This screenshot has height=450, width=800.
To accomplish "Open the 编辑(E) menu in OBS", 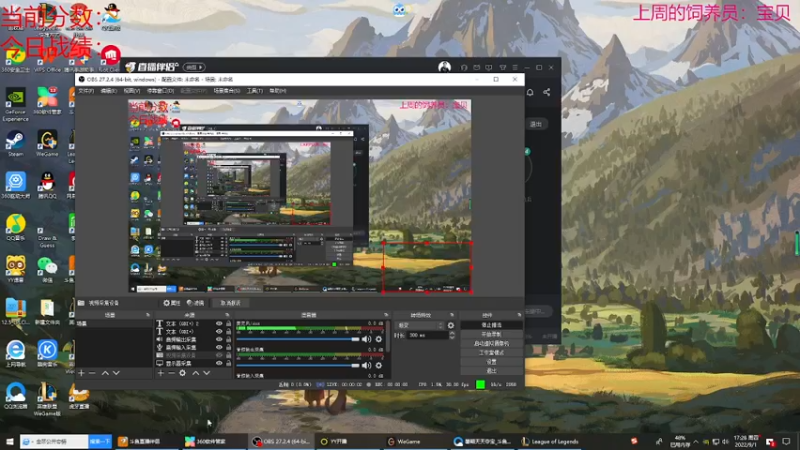I will point(108,91).
